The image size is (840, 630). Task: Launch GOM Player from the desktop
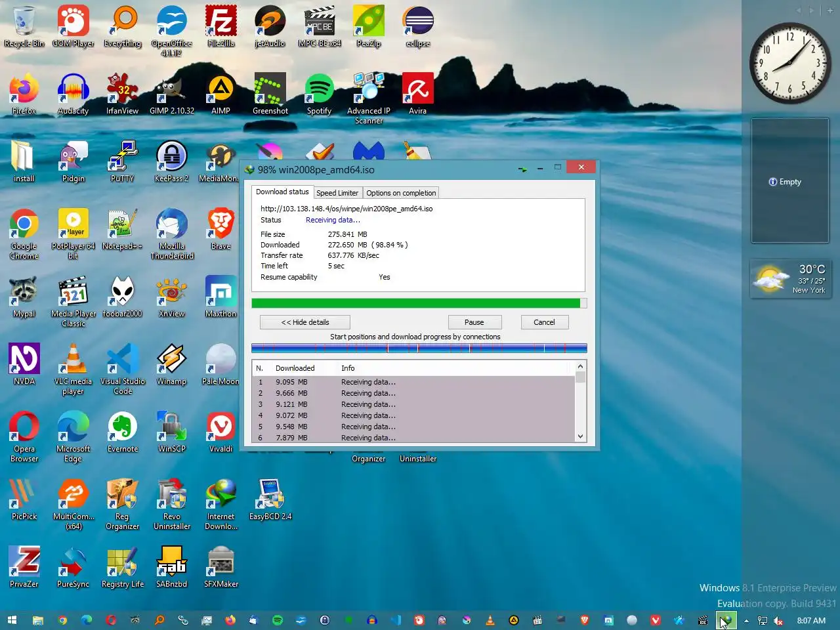point(73,26)
